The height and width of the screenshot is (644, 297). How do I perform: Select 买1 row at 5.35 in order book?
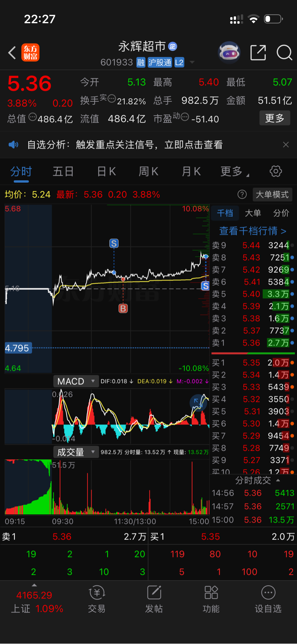(253, 363)
